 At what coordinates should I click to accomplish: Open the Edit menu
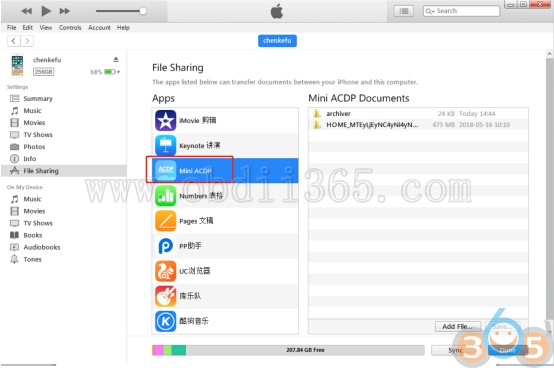27,28
